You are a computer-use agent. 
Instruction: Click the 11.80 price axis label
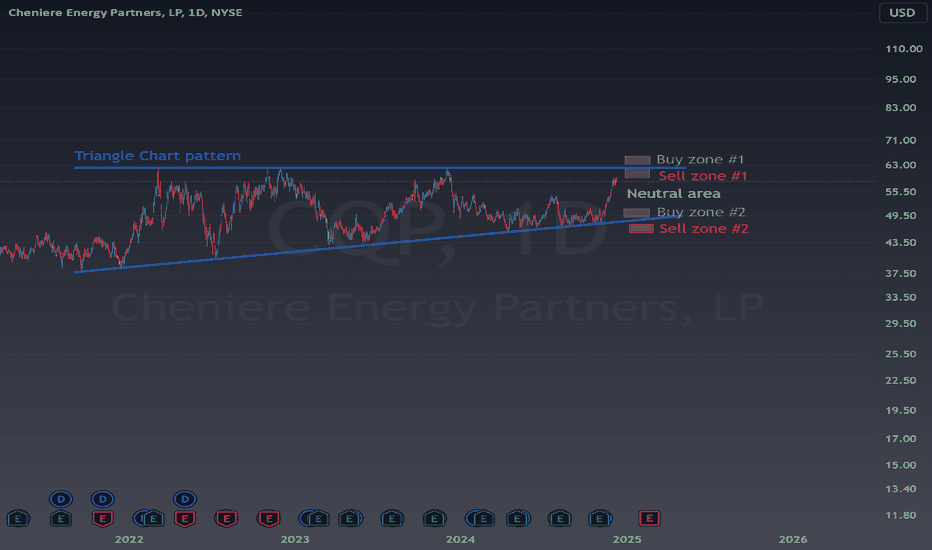[x=900, y=516]
